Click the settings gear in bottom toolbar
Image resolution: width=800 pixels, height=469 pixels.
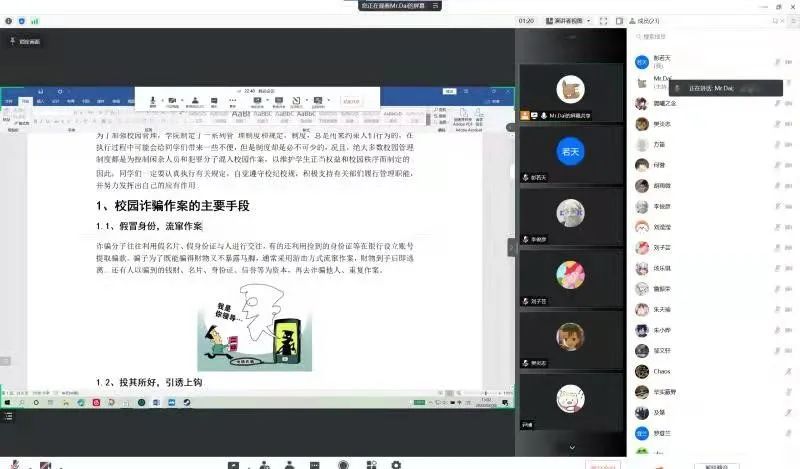pos(396,465)
